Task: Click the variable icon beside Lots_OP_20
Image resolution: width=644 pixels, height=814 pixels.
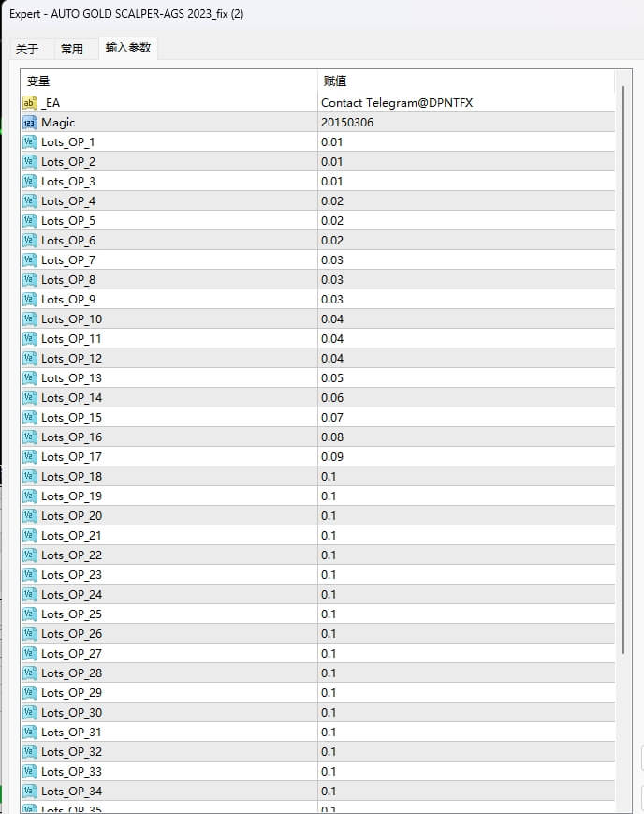Action: tap(30, 516)
